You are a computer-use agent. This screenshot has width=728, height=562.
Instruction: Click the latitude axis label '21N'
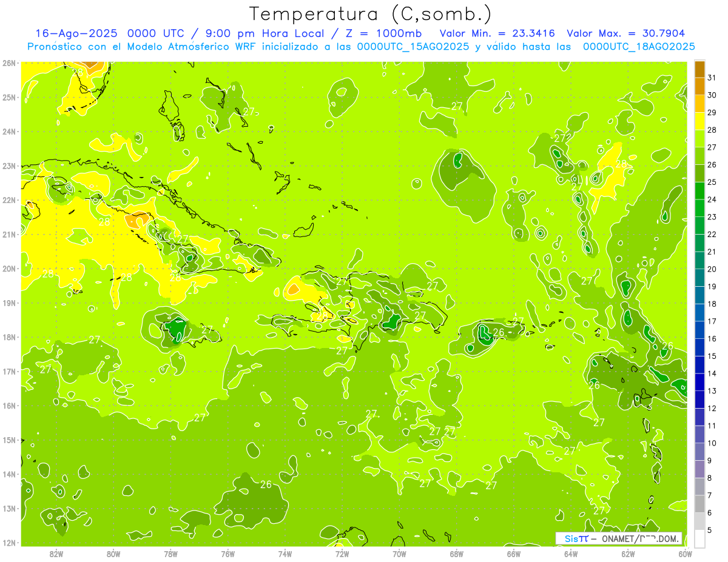(9, 235)
